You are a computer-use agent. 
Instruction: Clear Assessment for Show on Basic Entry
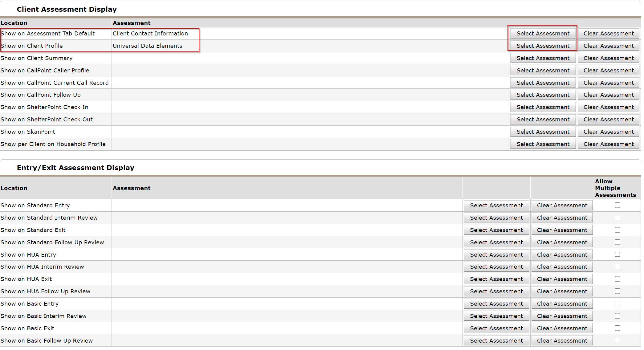[x=562, y=303]
